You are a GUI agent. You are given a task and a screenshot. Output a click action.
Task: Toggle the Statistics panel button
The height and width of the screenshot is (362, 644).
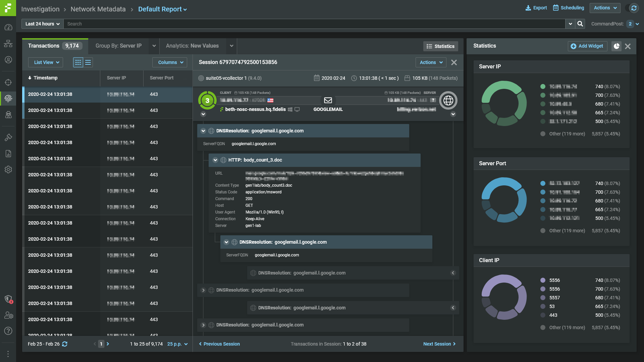tap(440, 46)
